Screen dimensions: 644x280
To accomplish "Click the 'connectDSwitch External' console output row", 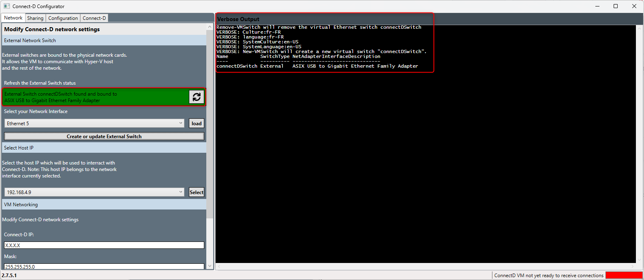I will [x=317, y=66].
